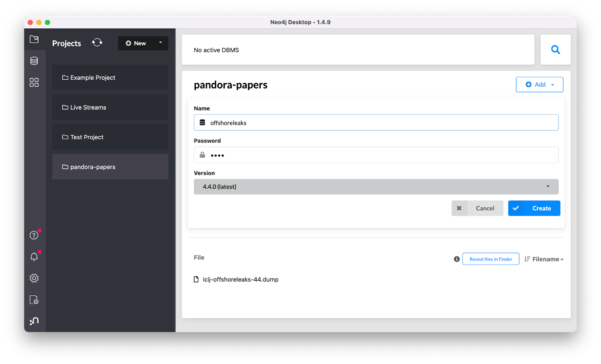Click Reveal files in Finder
Screen dimensions: 601x364
tap(491, 259)
